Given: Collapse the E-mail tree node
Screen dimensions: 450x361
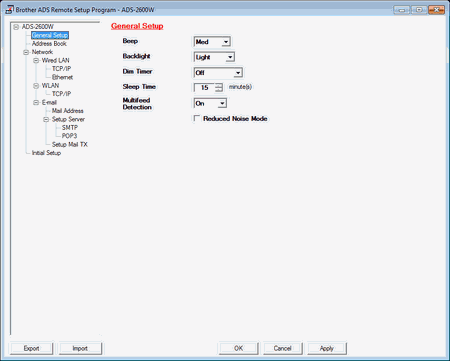Looking at the screenshot, I should (36, 103).
